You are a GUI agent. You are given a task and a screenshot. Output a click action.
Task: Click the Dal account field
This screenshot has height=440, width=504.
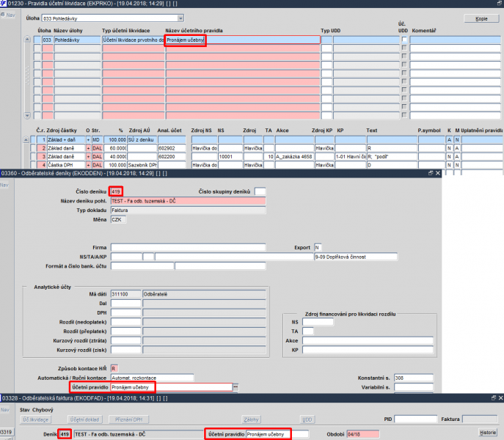pos(126,304)
